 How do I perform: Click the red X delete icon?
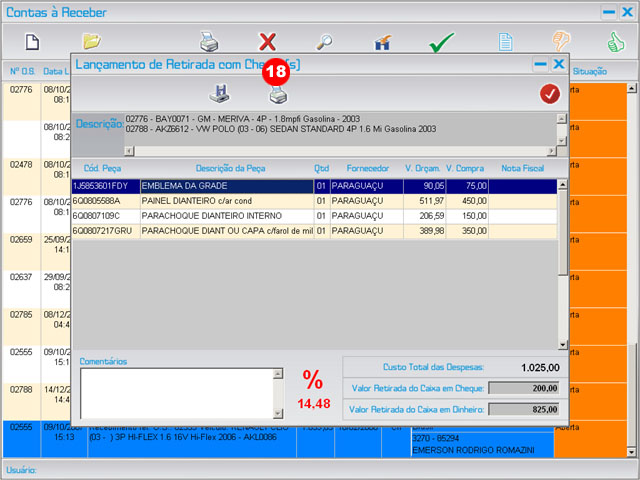(x=267, y=42)
